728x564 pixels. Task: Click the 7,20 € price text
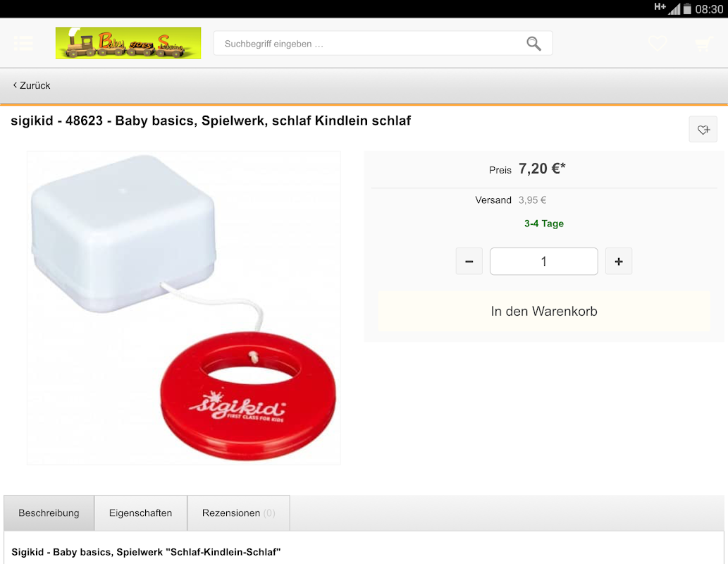pyautogui.click(x=542, y=168)
